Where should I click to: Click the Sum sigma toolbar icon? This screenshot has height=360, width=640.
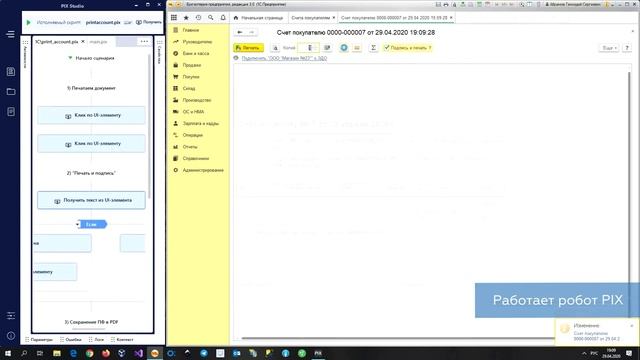[373, 48]
